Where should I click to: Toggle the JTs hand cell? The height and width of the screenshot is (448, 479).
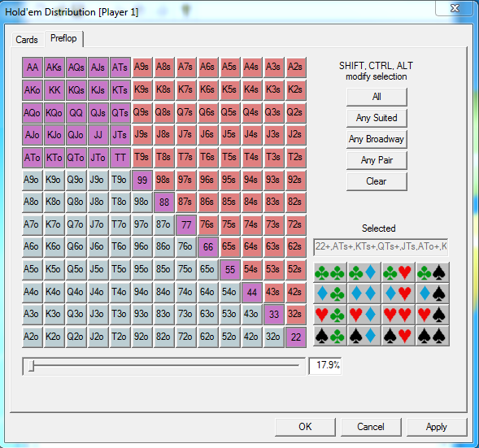120,135
